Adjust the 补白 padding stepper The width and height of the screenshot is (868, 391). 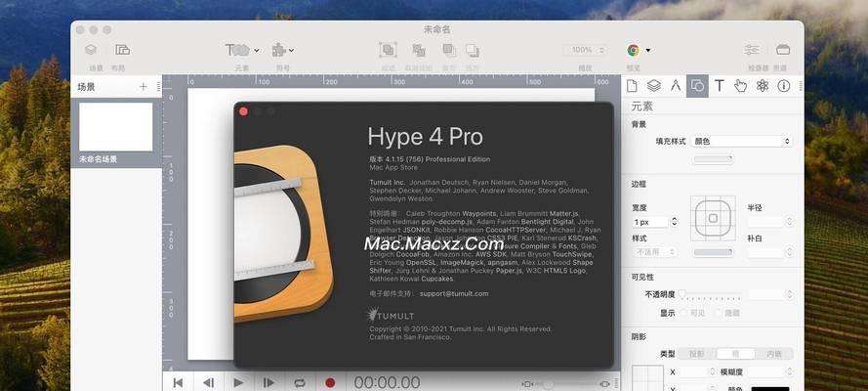(789, 252)
